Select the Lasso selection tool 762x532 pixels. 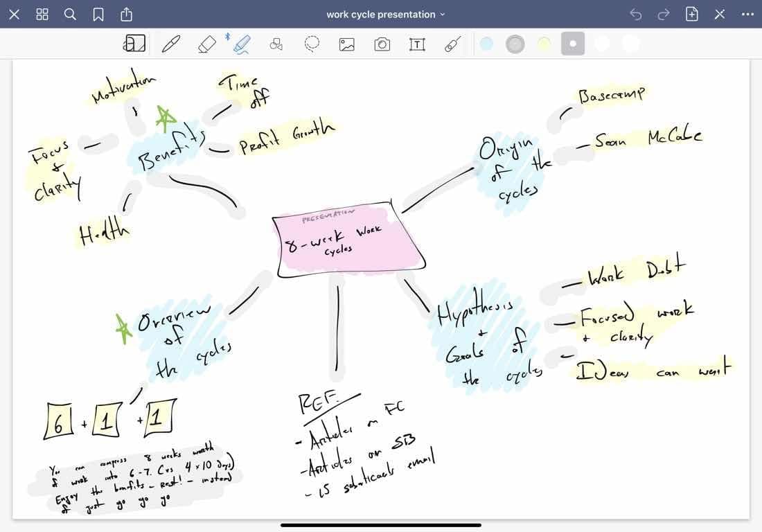pos(312,44)
